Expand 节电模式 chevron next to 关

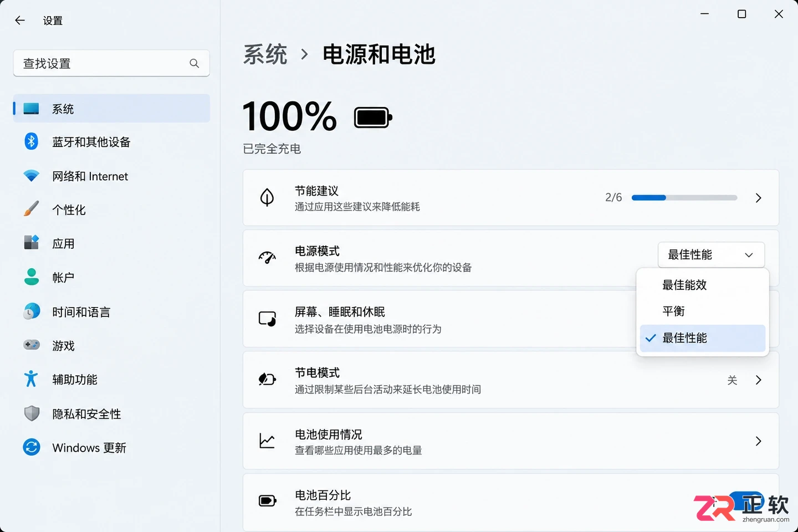point(759,380)
